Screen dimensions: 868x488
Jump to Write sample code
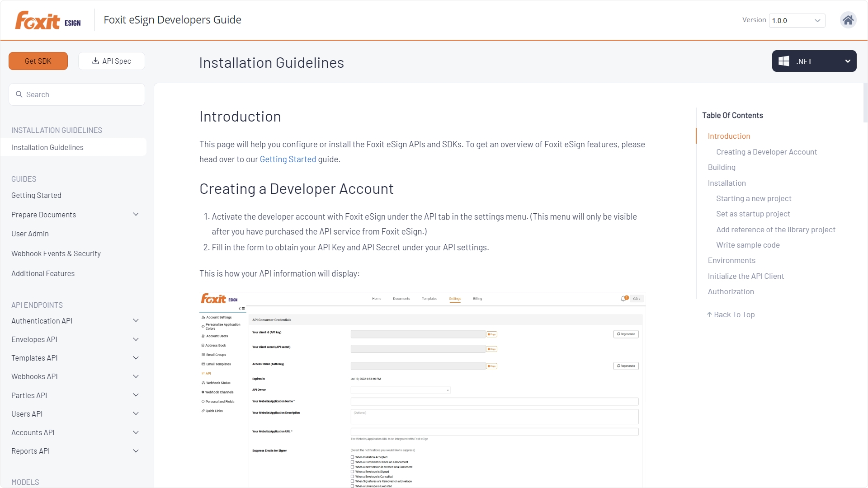(x=748, y=245)
